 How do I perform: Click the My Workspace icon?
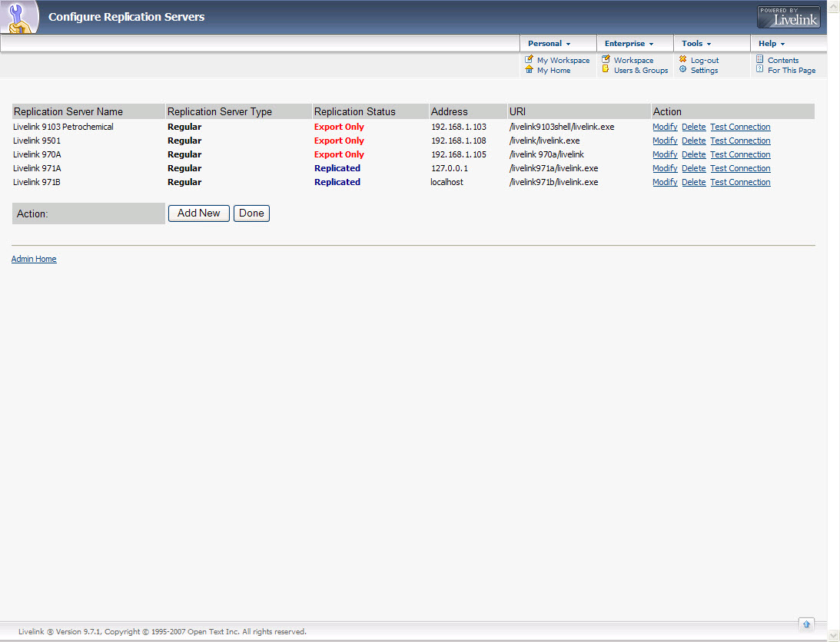529,59
